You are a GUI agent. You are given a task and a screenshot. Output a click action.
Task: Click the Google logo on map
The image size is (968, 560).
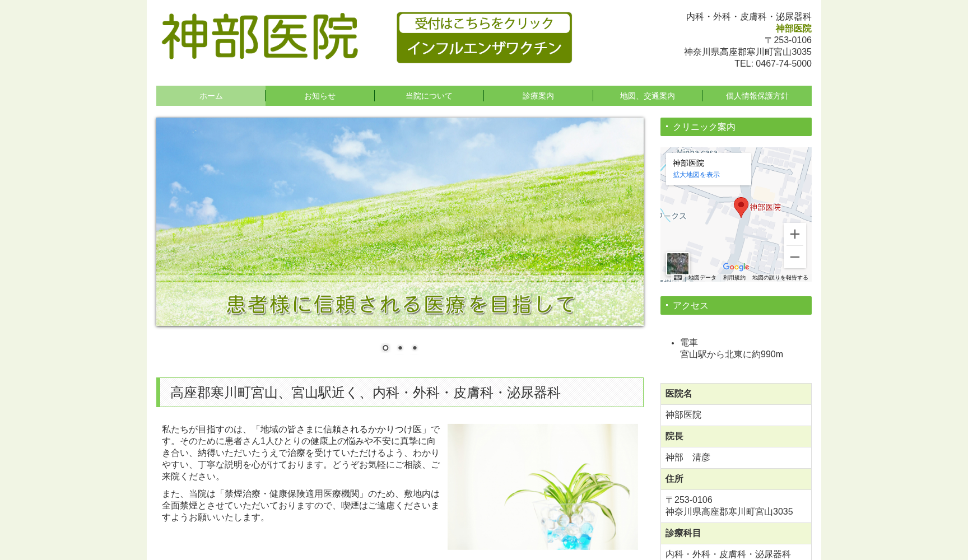(x=736, y=267)
